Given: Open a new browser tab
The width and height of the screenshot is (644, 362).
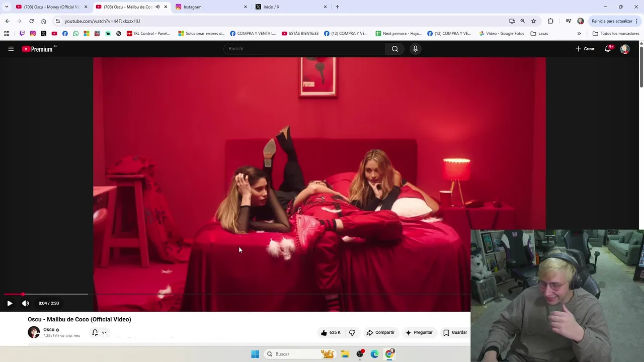Looking at the screenshot, I should pyautogui.click(x=337, y=7).
